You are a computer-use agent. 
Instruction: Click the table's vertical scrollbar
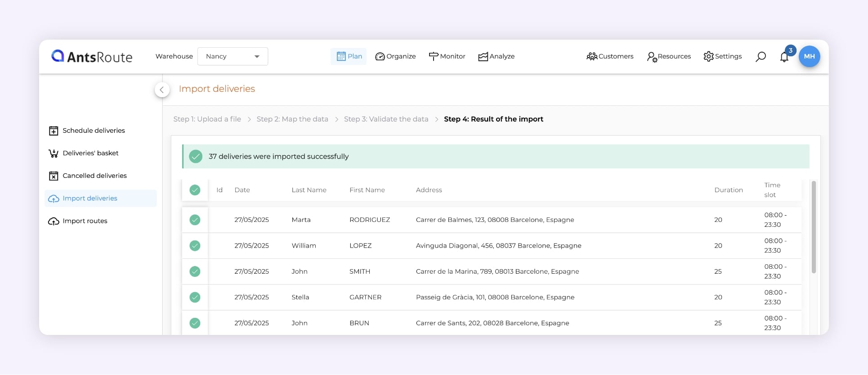pos(813,227)
